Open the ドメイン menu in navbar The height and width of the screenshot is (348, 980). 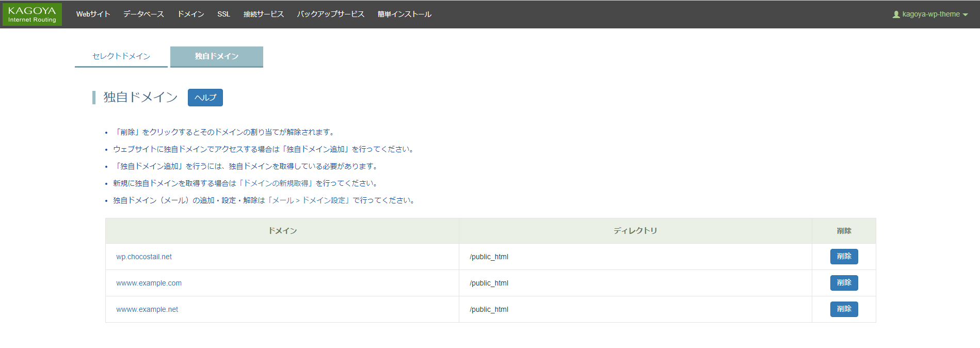190,14
